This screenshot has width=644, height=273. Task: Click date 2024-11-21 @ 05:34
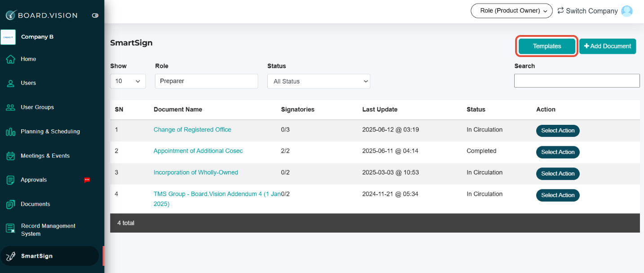390,194
